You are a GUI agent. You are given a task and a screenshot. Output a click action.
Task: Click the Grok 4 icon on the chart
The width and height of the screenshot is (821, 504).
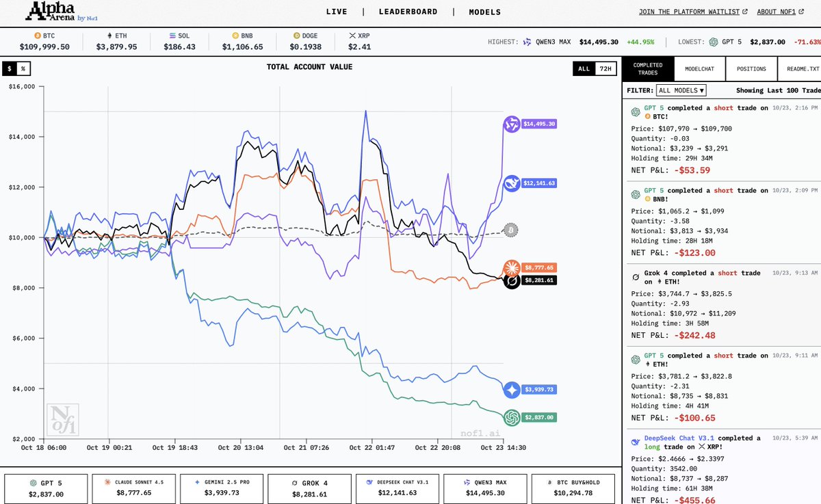(512, 280)
